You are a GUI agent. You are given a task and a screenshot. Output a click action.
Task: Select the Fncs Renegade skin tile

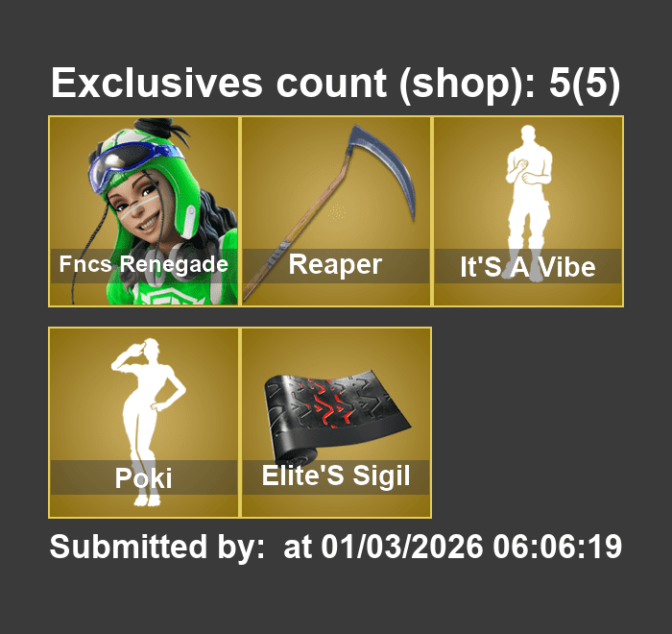click(143, 211)
